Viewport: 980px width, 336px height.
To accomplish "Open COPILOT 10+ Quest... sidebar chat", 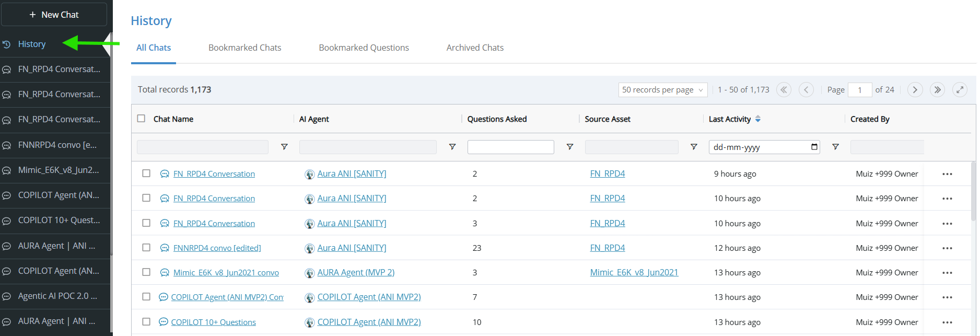I will point(59,221).
